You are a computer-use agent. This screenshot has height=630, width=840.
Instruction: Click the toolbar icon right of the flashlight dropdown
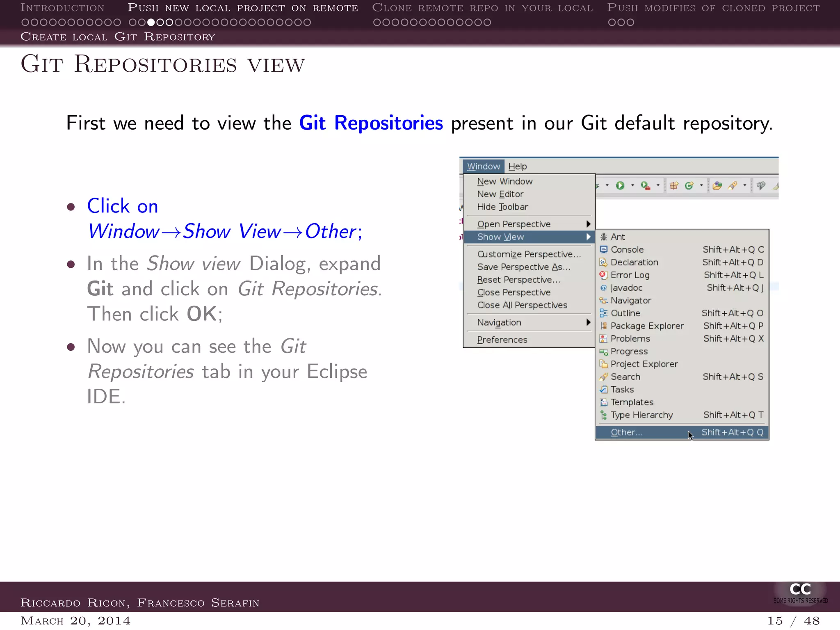pos(761,186)
